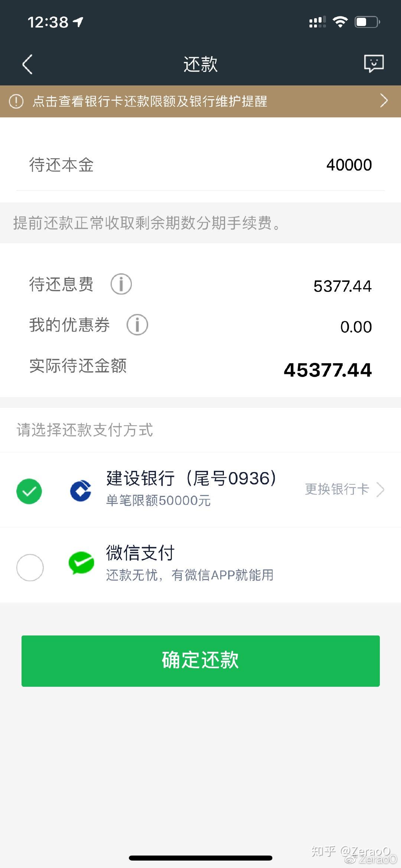
Task: Tap the info icon beside 我的优惠券
Action: click(137, 325)
